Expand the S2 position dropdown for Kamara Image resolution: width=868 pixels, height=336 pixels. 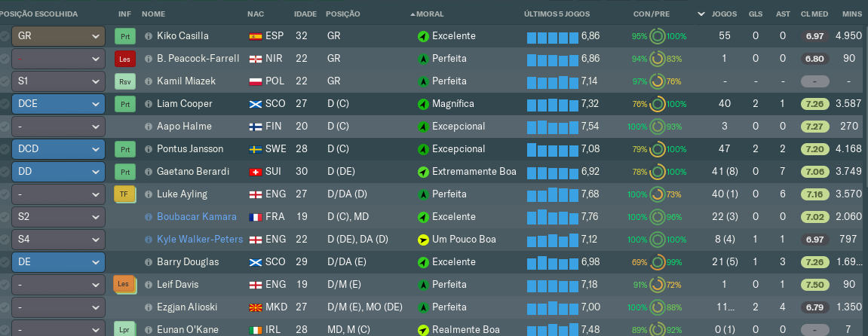pos(58,217)
